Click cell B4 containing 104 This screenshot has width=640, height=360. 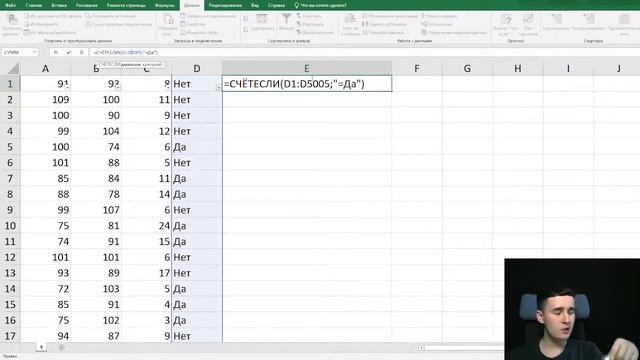pyautogui.click(x=96, y=131)
